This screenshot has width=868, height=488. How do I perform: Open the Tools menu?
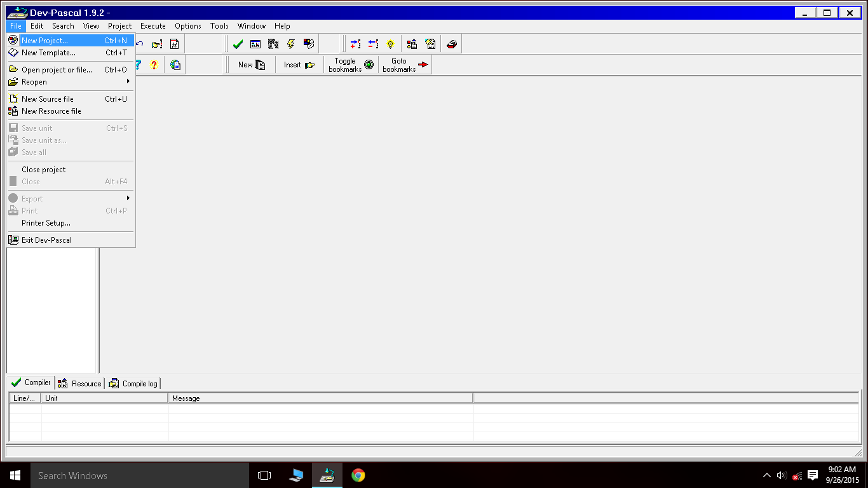(x=219, y=26)
